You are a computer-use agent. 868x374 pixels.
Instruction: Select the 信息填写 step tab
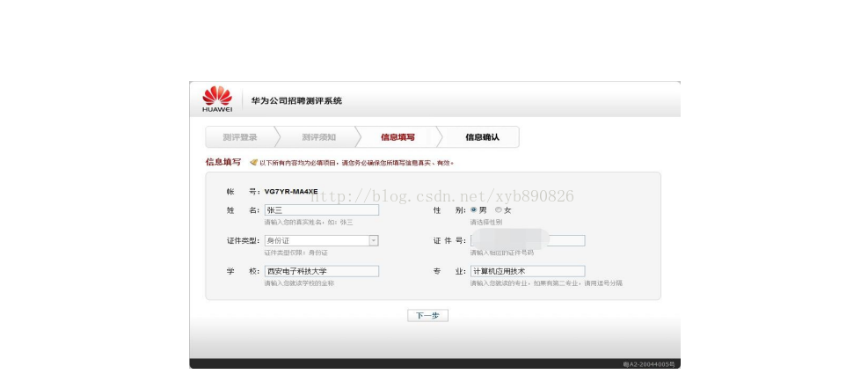398,137
